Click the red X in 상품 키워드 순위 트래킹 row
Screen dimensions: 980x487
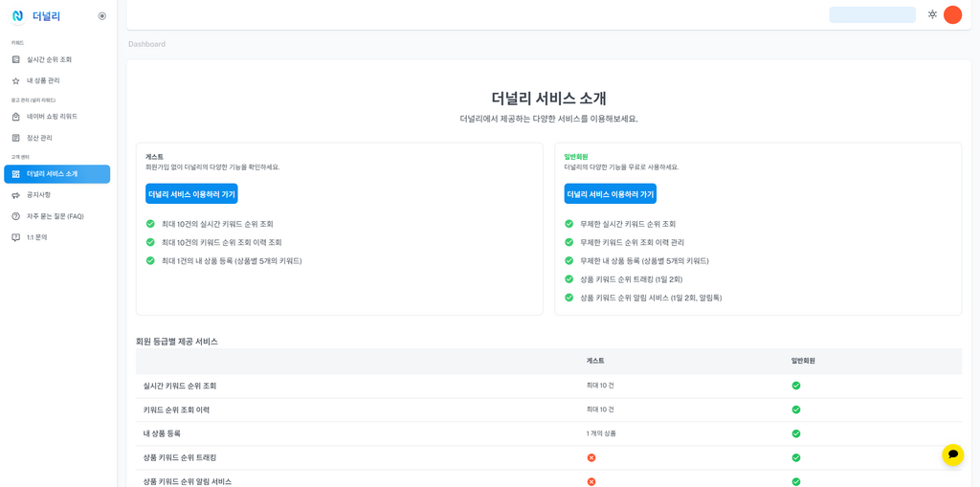tap(591, 457)
